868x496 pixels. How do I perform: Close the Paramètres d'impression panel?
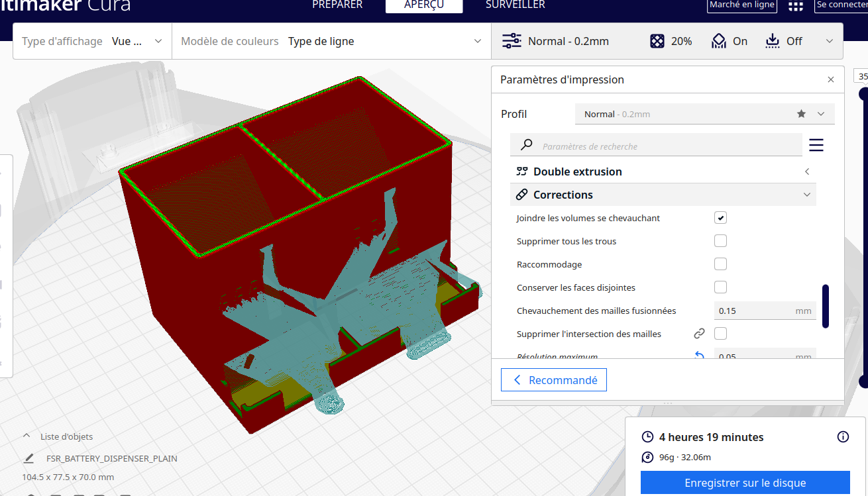tap(831, 79)
